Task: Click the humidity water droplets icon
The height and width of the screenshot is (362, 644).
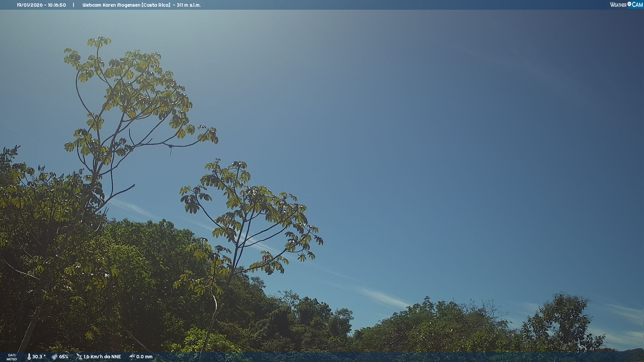Action: pyautogui.click(x=54, y=357)
